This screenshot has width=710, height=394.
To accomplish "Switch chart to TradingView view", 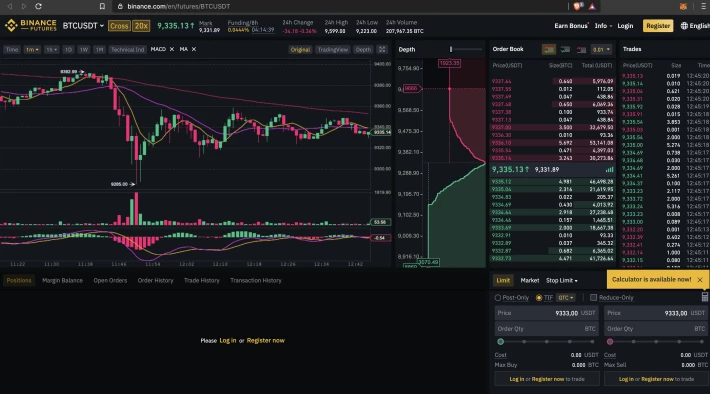I will 332,49.
